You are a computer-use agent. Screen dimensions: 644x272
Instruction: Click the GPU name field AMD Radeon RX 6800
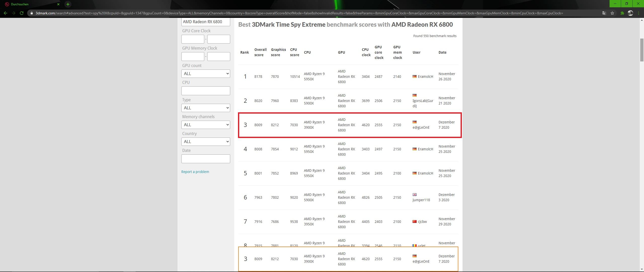[x=206, y=22]
